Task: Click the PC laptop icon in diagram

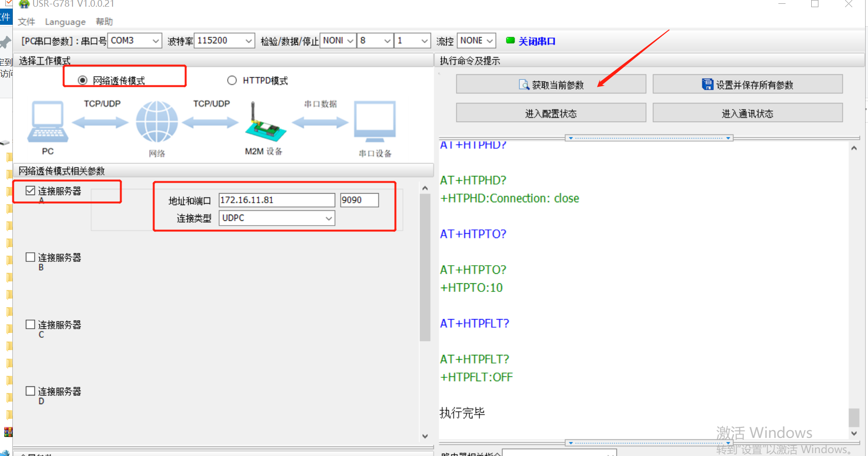Action: [48, 122]
